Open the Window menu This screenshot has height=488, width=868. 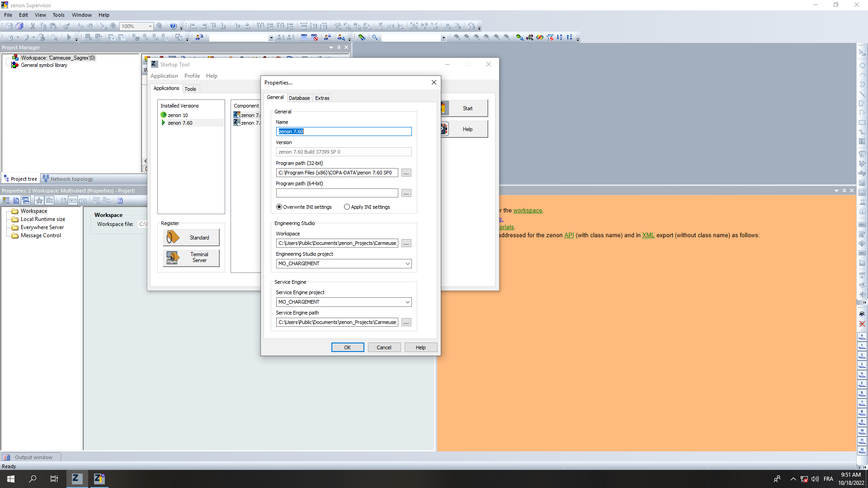tap(81, 15)
